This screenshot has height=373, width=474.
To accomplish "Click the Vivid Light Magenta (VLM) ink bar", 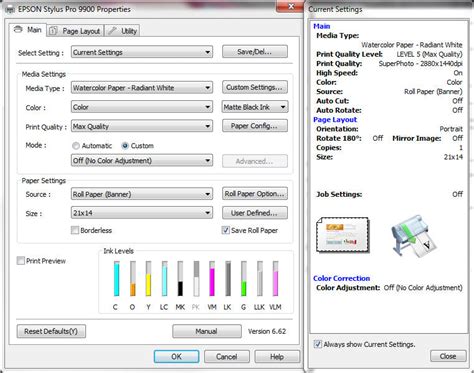I will (x=275, y=279).
